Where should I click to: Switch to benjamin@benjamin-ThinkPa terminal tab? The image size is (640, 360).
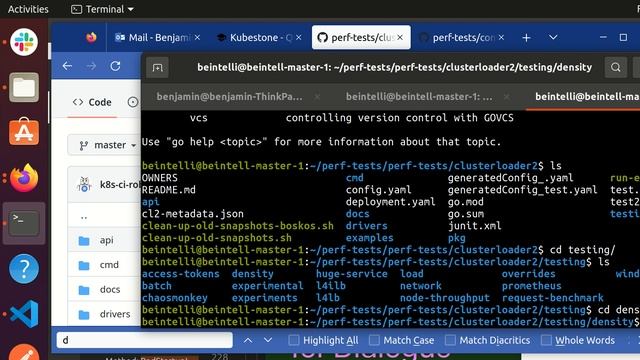coord(229,97)
